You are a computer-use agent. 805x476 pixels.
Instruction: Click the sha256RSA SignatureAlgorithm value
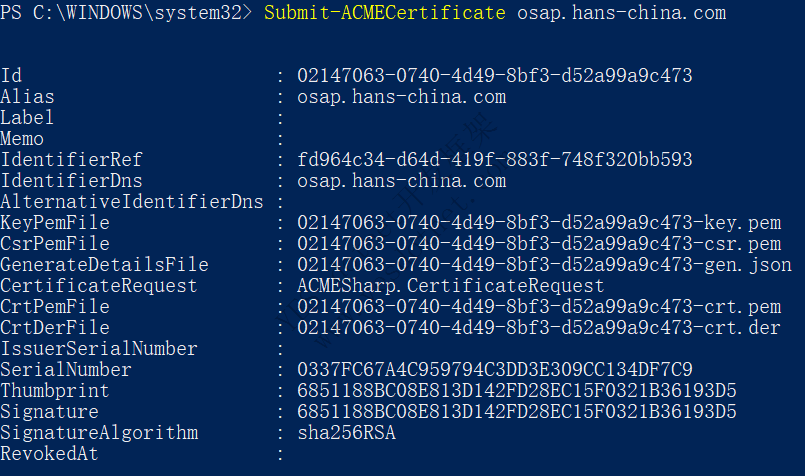coord(346,433)
